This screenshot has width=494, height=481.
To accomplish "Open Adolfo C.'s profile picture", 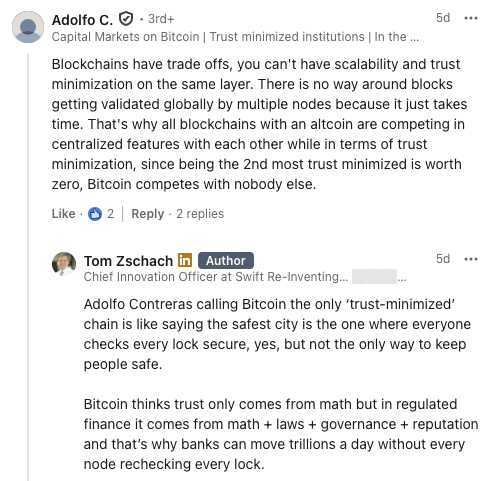I will click(x=28, y=27).
